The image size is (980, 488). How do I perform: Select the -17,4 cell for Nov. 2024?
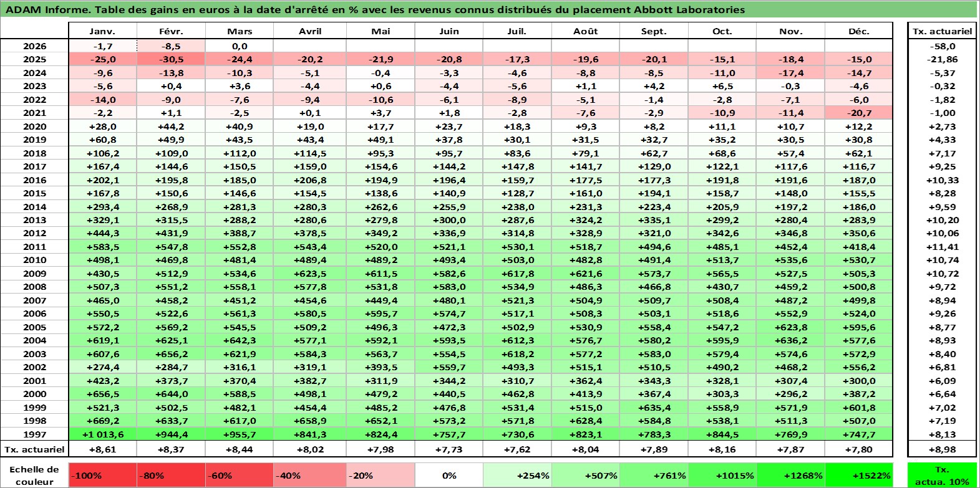790,73
